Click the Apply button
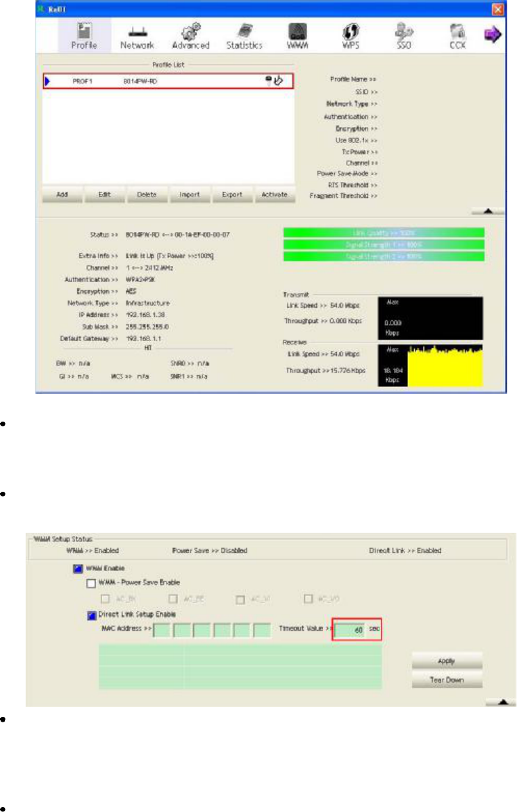The width and height of the screenshot is (517, 812). (x=447, y=661)
